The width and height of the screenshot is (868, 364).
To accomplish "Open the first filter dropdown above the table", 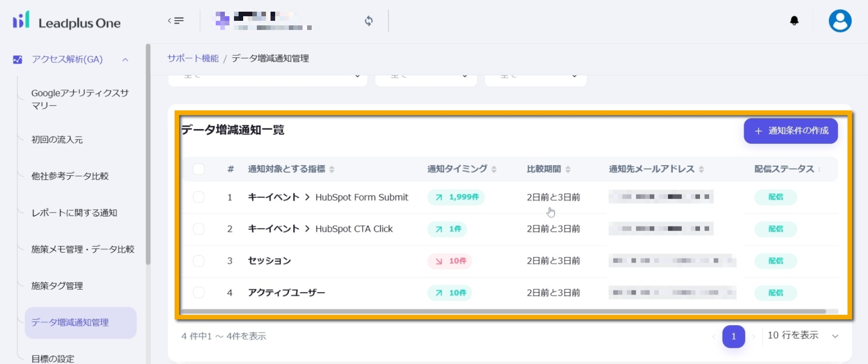I will (x=268, y=78).
